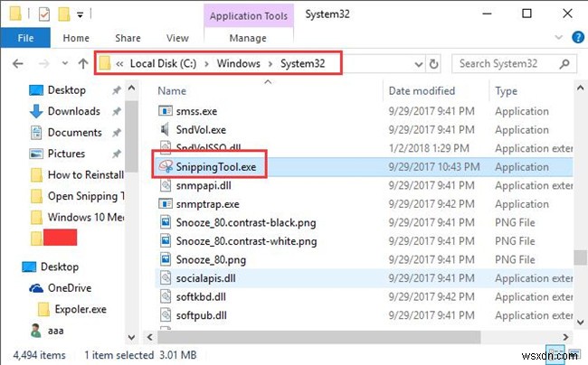Click the snmpapi.dll file icon

click(x=166, y=185)
